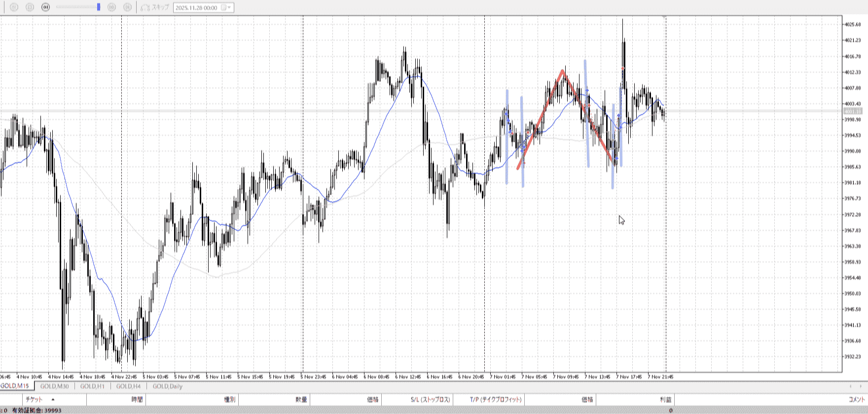Image resolution: width=868 pixels, height=414 pixels.
Task: Open the date picker dropdown arrow
Action: point(229,7)
